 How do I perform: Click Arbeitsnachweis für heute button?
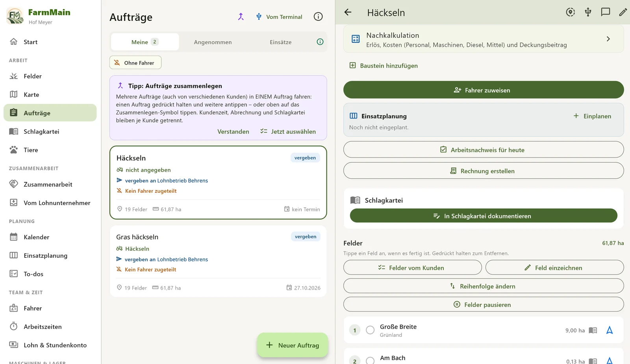(484, 150)
